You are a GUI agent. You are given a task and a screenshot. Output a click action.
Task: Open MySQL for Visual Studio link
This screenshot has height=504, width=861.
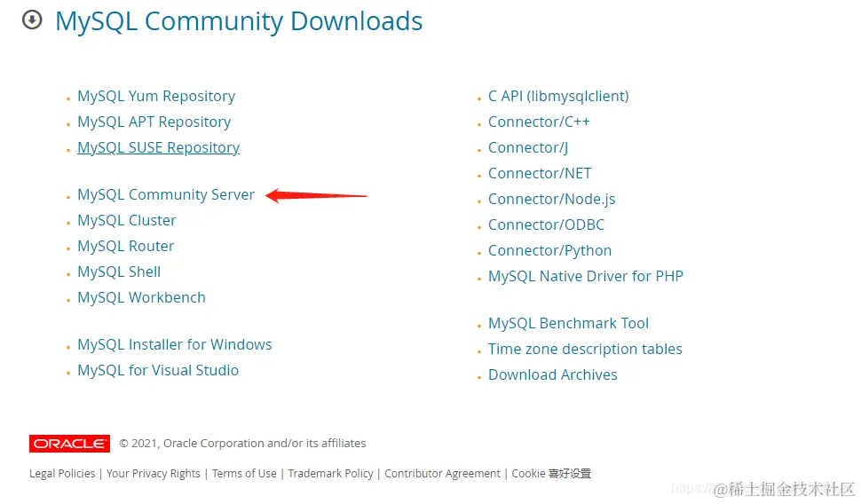point(158,371)
